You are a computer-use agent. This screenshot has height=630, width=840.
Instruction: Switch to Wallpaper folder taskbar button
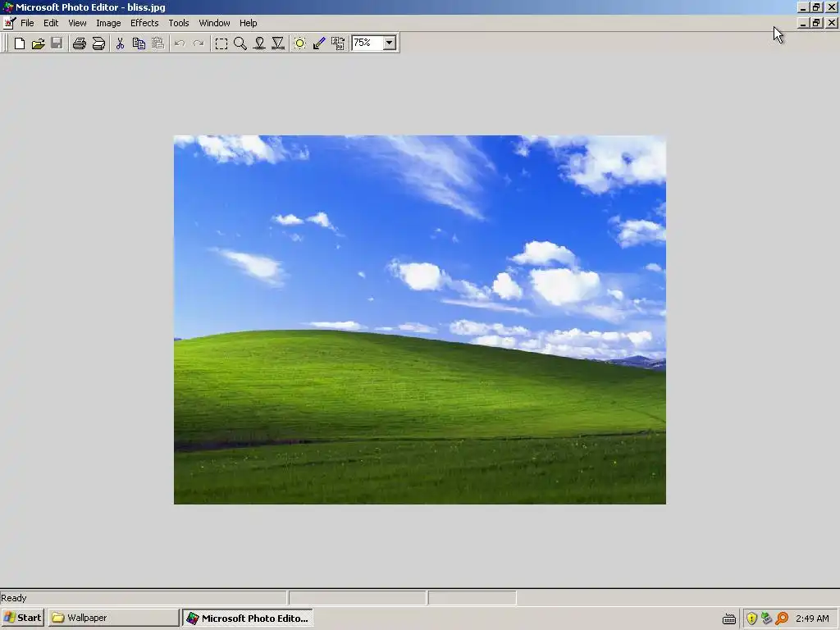113,618
